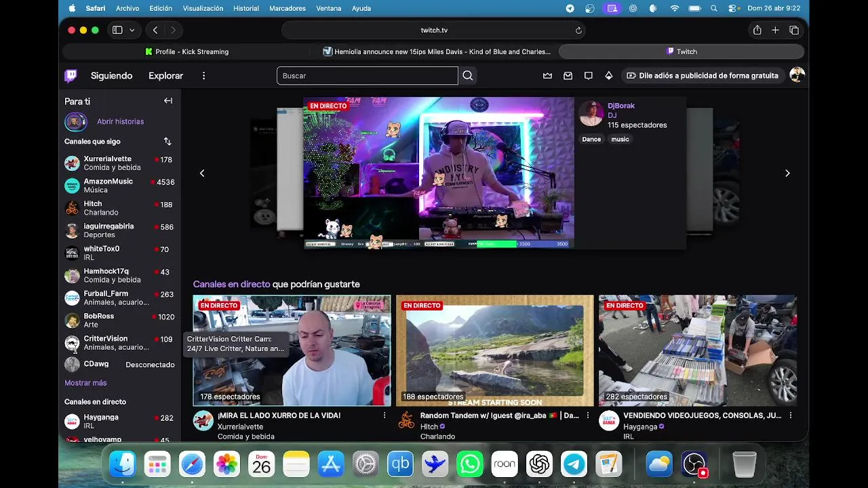This screenshot has height=488, width=868.
Task: Toggle Safari sidebar icon
Action: pos(117,30)
